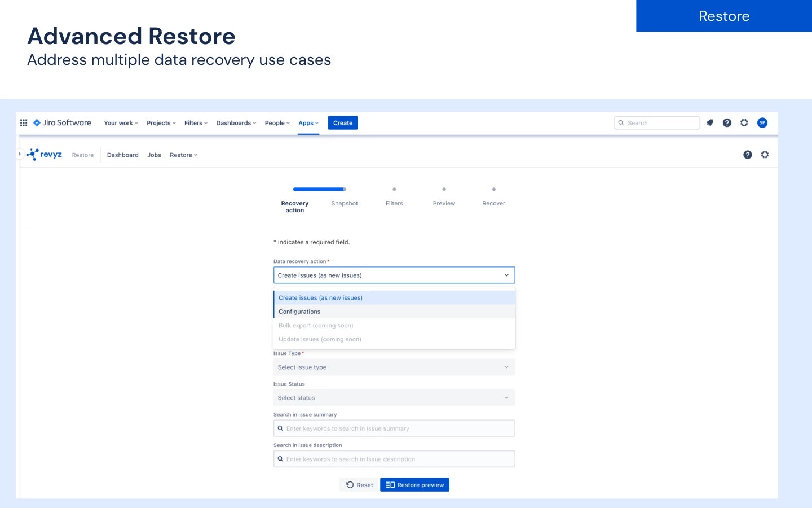
Task: Select the Filters wizard step
Action: tap(394, 203)
